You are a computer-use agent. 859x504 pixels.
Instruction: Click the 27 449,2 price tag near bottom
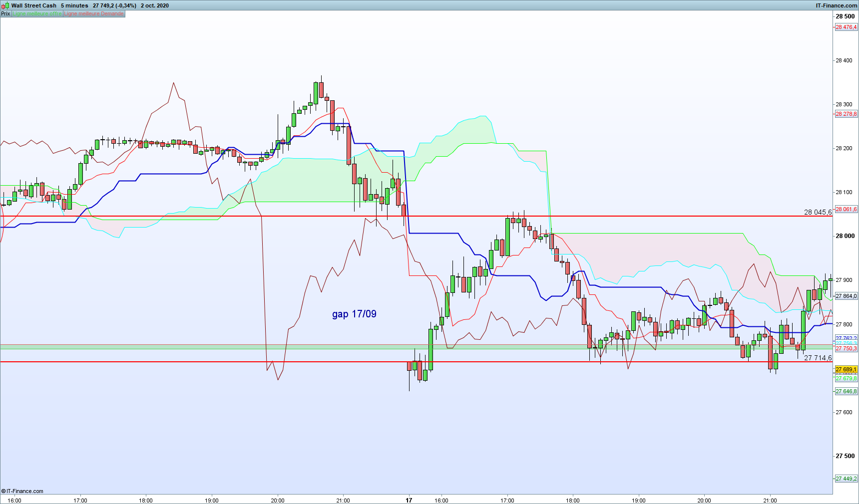click(x=846, y=479)
